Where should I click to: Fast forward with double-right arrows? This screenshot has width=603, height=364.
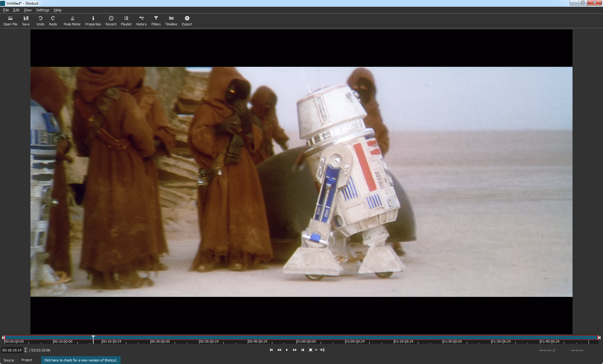pyautogui.click(x=295, y=350)
